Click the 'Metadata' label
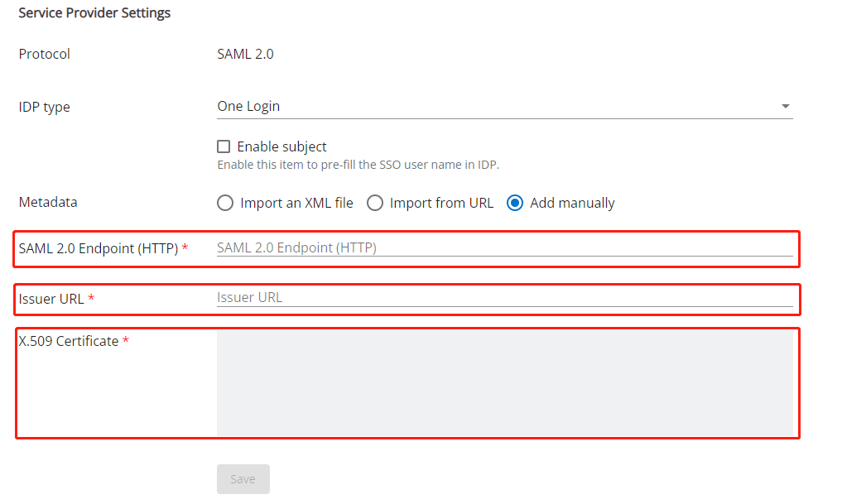The height and width of the screenshot is (504, 842). pos(48,203)
